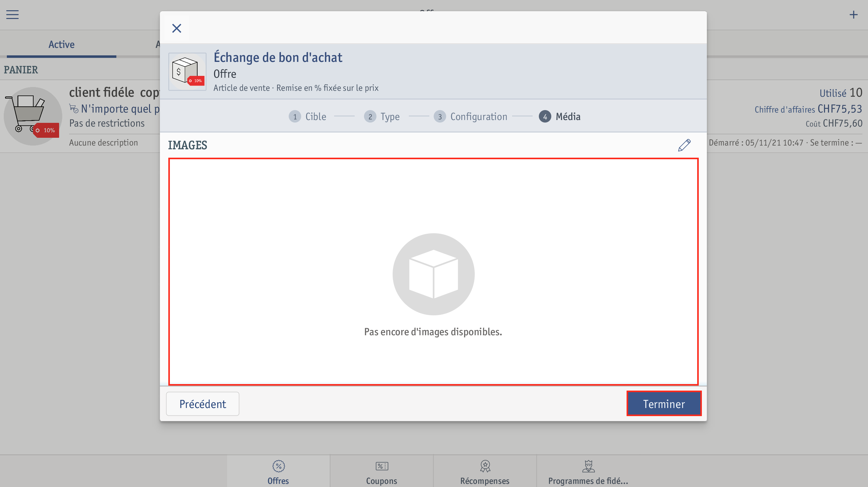Click the shopping cart offer icon
The image size is (868, 487).
(x=33, y=116)
